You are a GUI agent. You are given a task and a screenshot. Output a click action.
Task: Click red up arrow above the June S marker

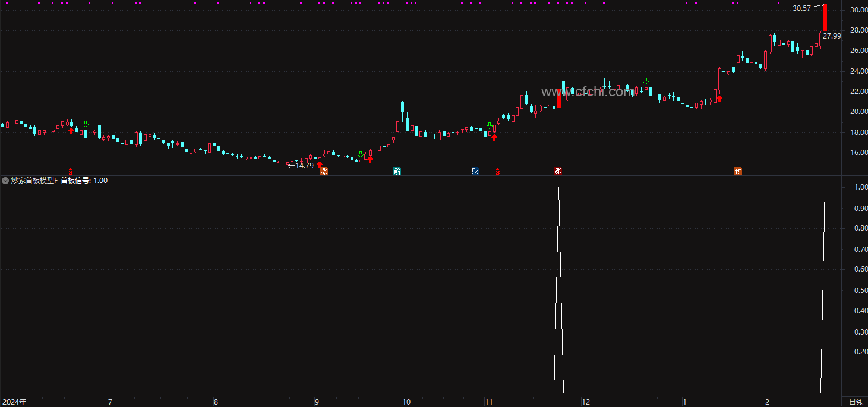click(x=71, y=131)
